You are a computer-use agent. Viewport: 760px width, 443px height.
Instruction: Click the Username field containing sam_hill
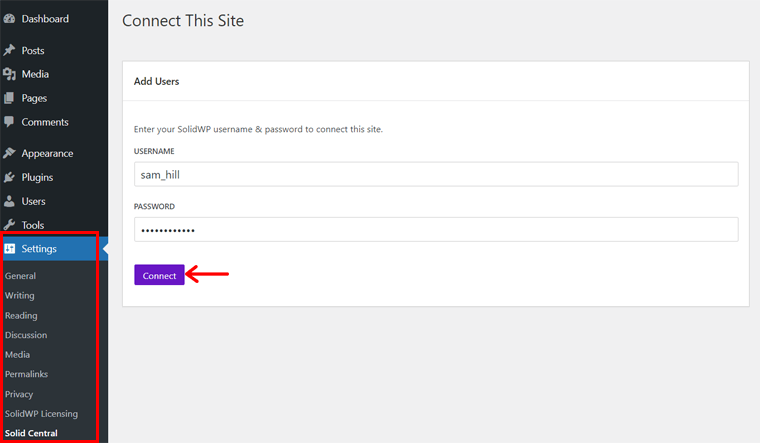pyautogui.click(x=436, y=174)
